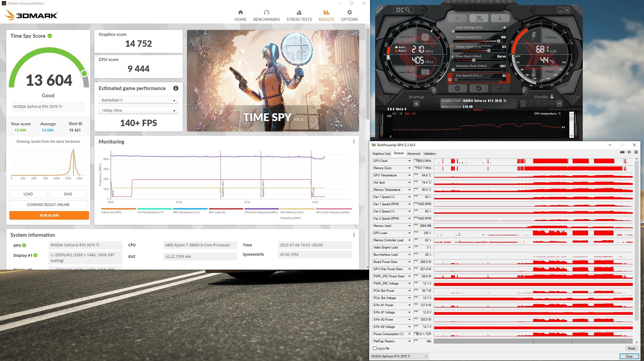Open GPU-Z hamburger menu
Viewport: 644px width, 361px height.
pyautogui.click(x=636, y=152)
